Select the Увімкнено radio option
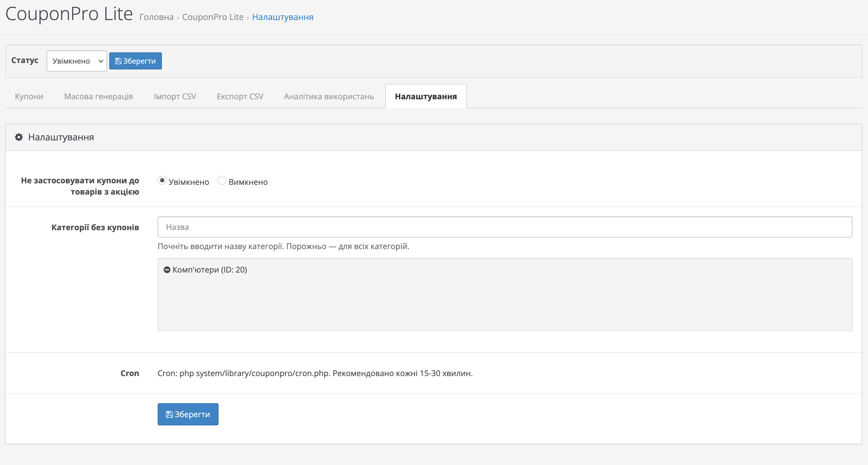The image size is (868, 465). [162, 181]
